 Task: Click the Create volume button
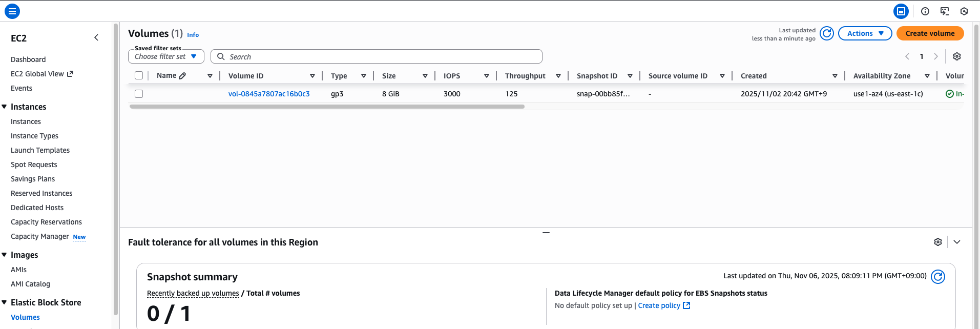point(930,33)
